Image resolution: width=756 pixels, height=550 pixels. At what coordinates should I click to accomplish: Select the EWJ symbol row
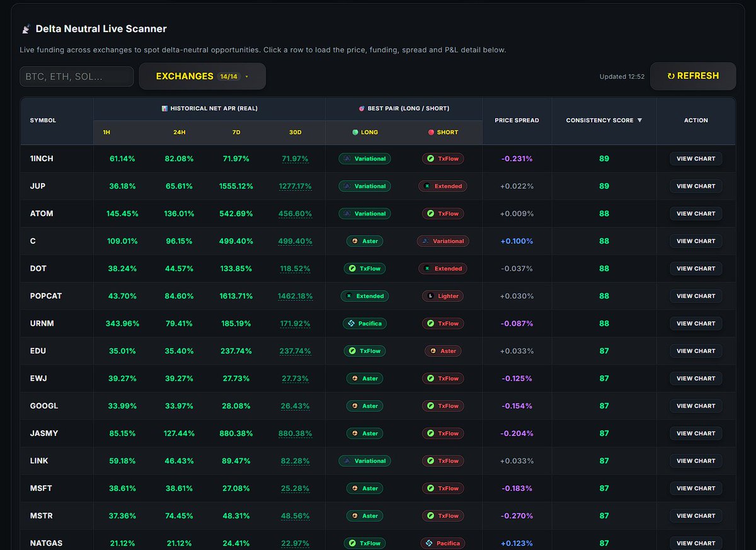click(378, 379)
